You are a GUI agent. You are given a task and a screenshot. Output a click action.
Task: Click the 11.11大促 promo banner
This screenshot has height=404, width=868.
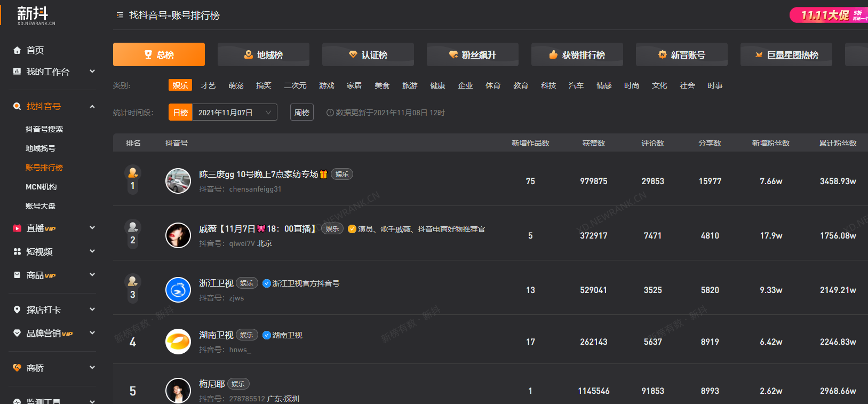[x=829, y=15]
